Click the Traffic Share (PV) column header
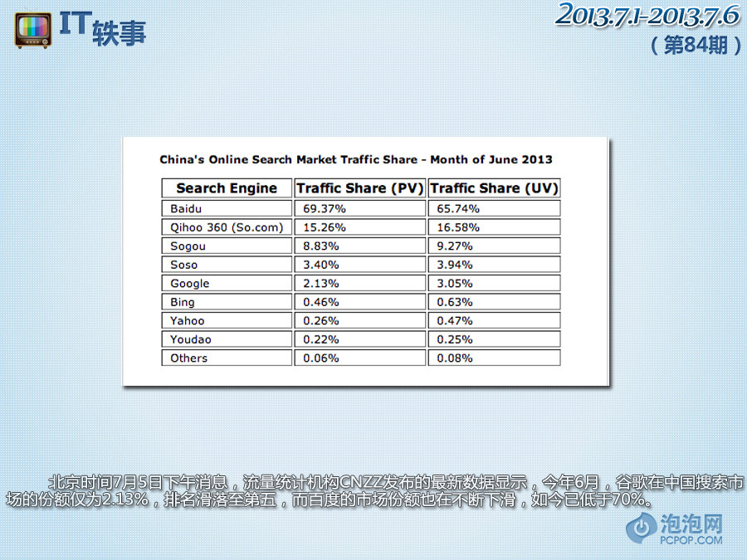Image resolution: width=747 pixels, height=560 pixels. click(360, 188)
